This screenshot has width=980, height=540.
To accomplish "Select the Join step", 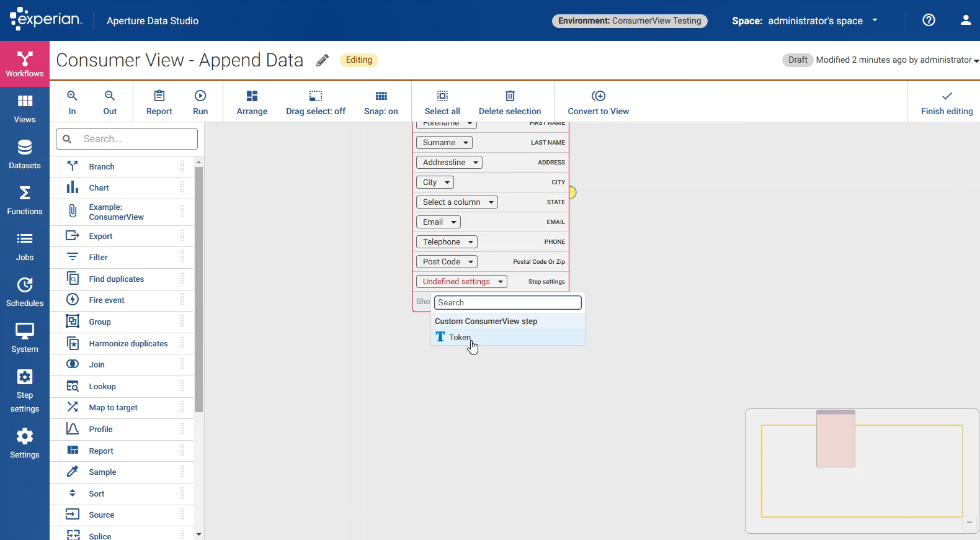I will 122,364.
